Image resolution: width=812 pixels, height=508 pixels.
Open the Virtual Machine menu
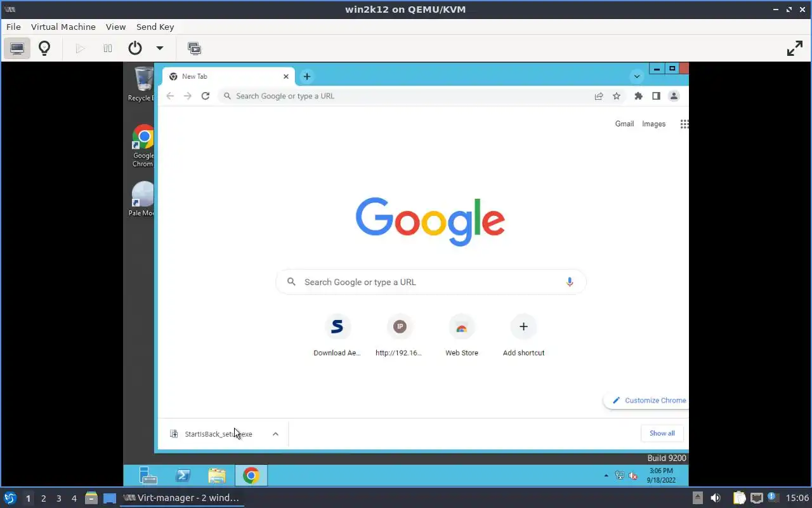(63, 27)
